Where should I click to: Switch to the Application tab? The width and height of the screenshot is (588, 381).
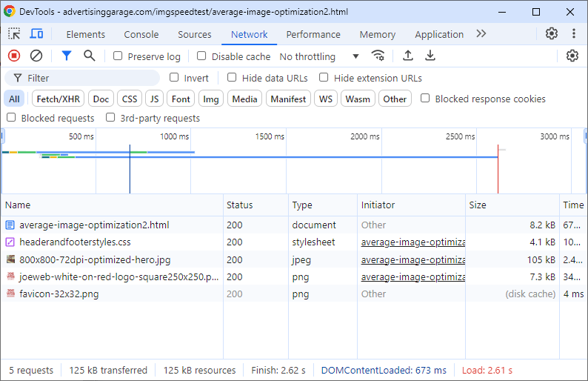click(439, 35)
